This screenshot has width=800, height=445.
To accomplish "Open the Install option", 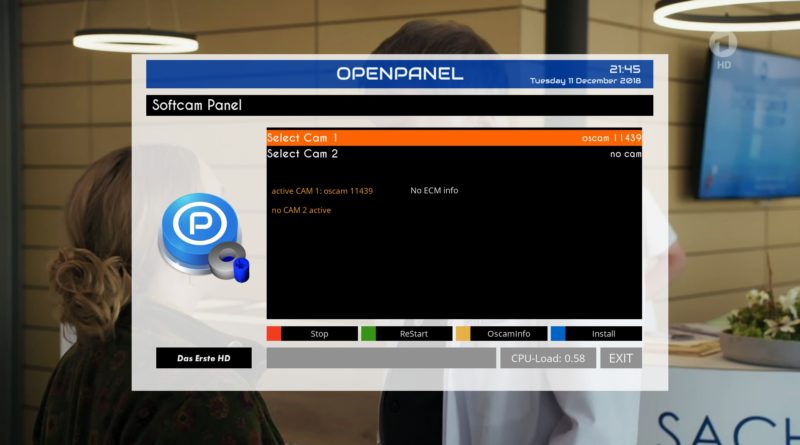I will tap(604, 334).
